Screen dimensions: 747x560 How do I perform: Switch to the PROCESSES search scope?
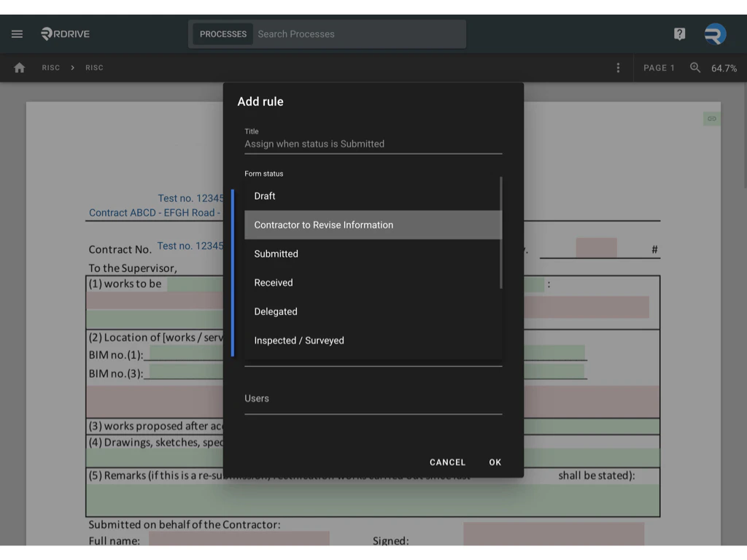[222, 34]
